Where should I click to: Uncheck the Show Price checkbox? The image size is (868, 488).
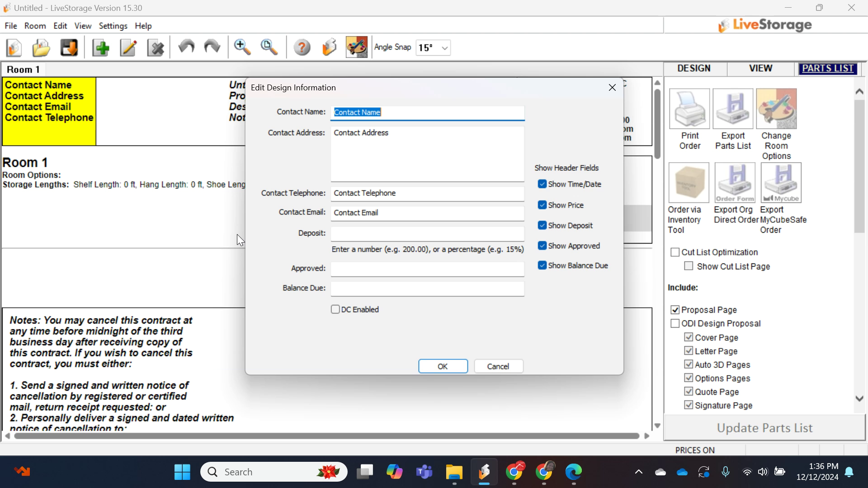coord(542,205)
